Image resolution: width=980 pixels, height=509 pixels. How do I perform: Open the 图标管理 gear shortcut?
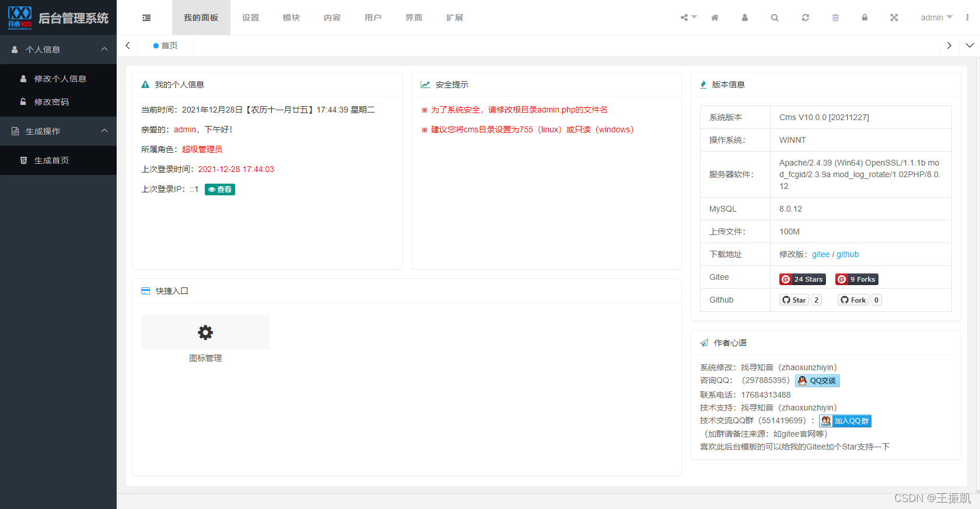click(205, 333)
